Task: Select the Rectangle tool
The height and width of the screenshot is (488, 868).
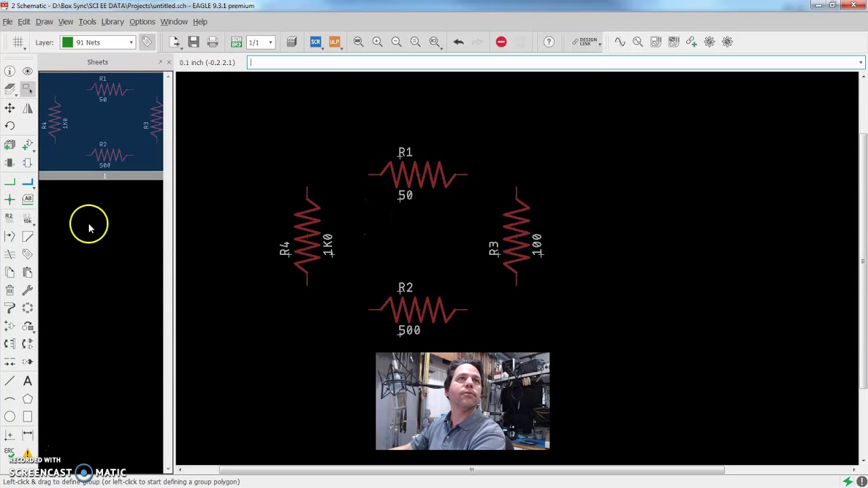Action: (27, 417)
